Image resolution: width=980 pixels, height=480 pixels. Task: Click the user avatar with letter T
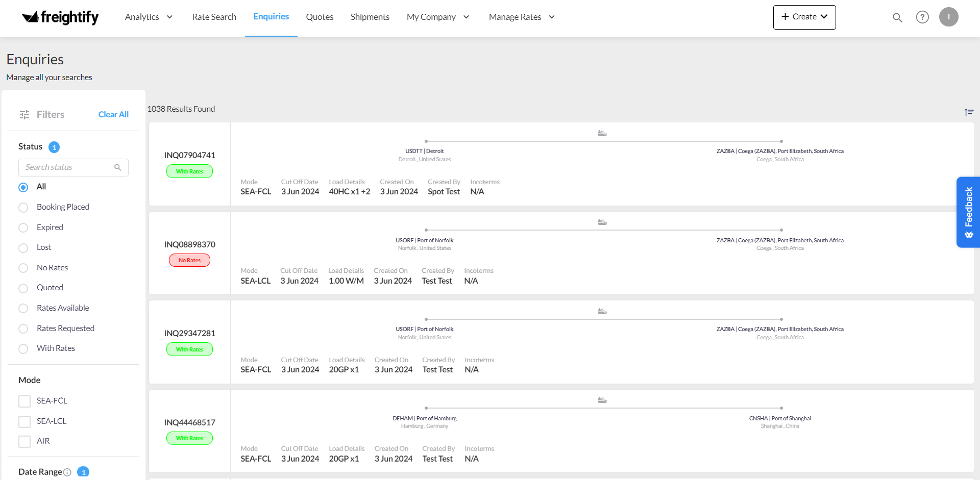pyautogui.click(x=948, y=16)
